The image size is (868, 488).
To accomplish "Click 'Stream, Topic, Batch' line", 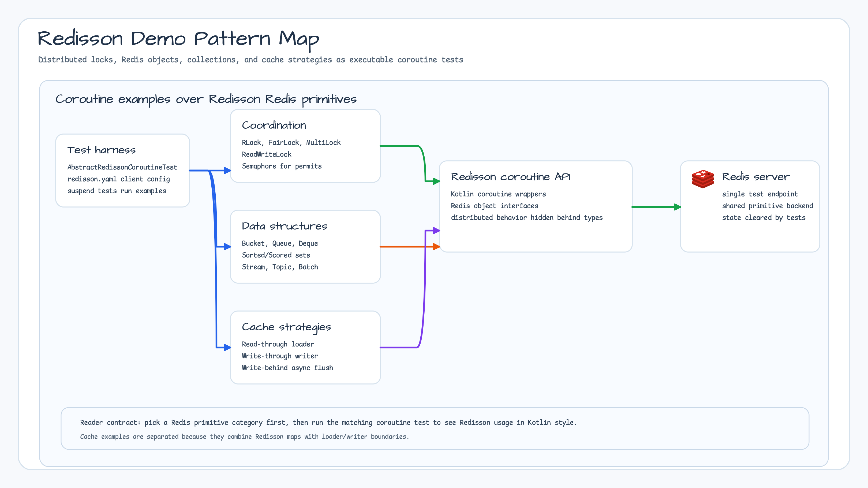I will pyautogui.click(x=280, y=267).
